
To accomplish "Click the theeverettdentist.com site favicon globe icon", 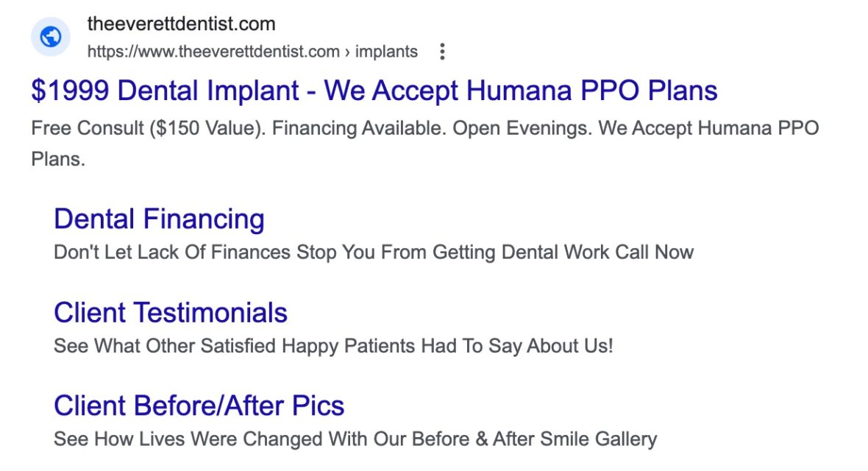I will click(50, 36).
